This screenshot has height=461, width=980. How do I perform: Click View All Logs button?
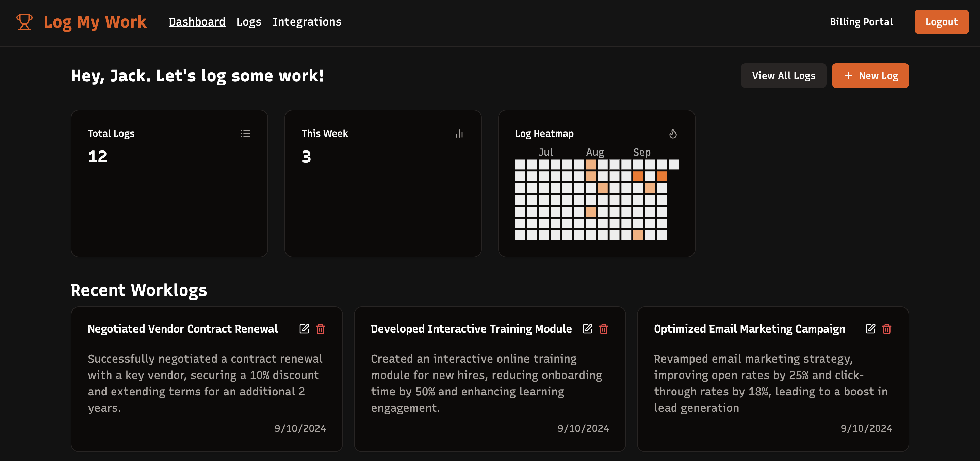784,75
